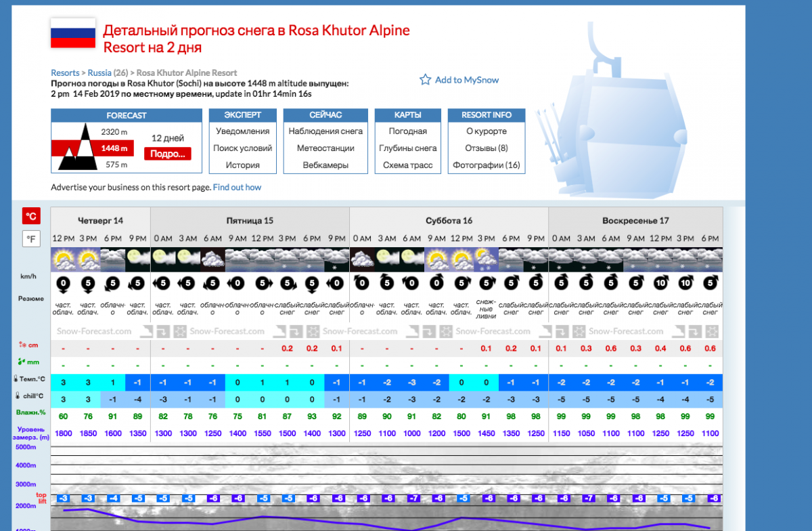Open the Фотографии (16) link
Screen dimensions: 812x531
[x=487, y=165]
